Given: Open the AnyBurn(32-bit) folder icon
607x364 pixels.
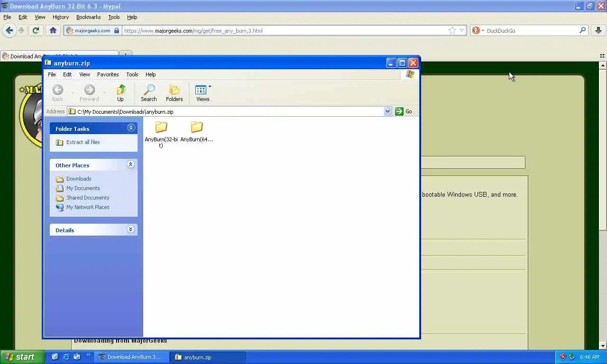Looking at the screenshot, I should pos(161,127).
